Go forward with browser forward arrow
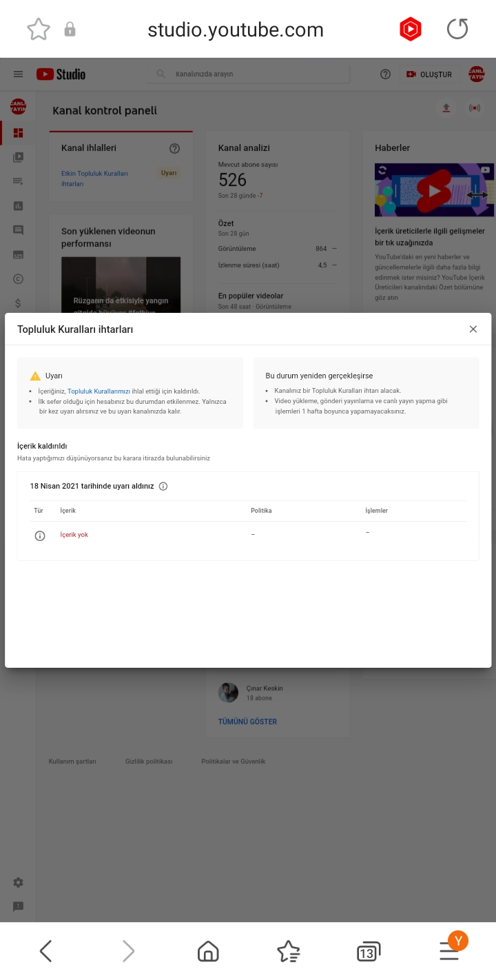Screen dimensions: 496x980 (128, 951)
